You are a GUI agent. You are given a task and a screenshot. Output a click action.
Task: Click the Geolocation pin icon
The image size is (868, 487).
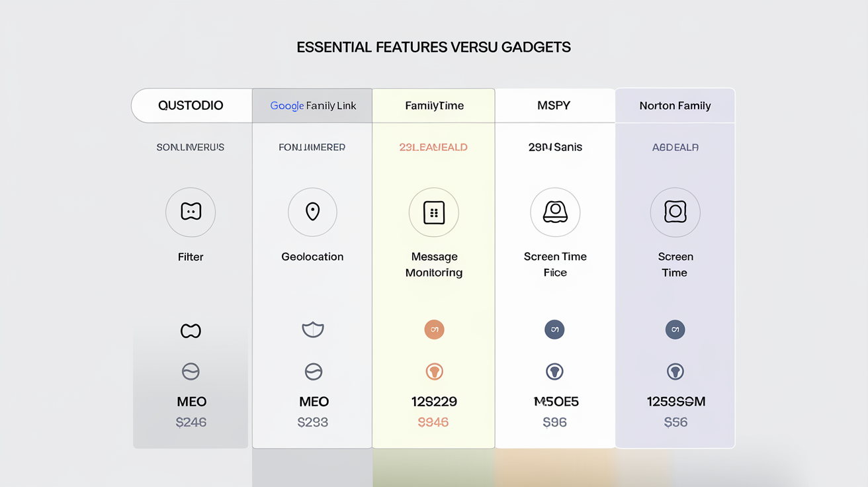312,212
